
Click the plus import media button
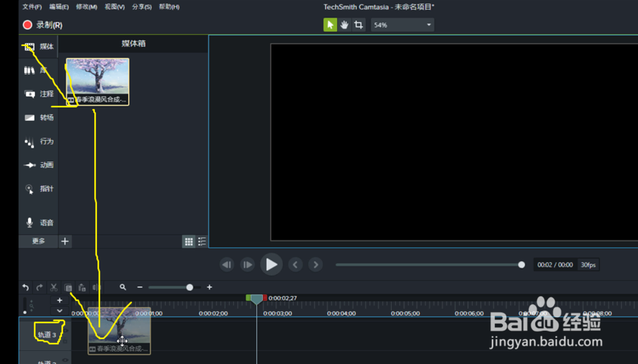point(64,241)
